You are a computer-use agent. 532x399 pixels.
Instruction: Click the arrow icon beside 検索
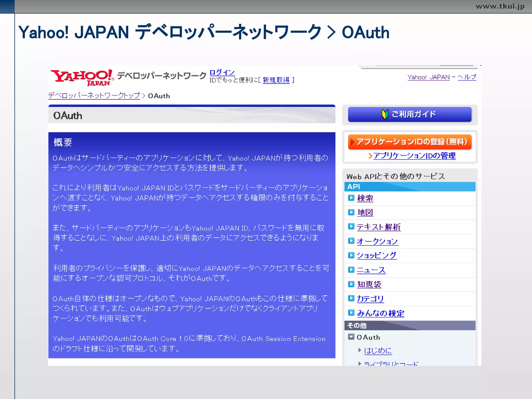[x=351, y=198]
